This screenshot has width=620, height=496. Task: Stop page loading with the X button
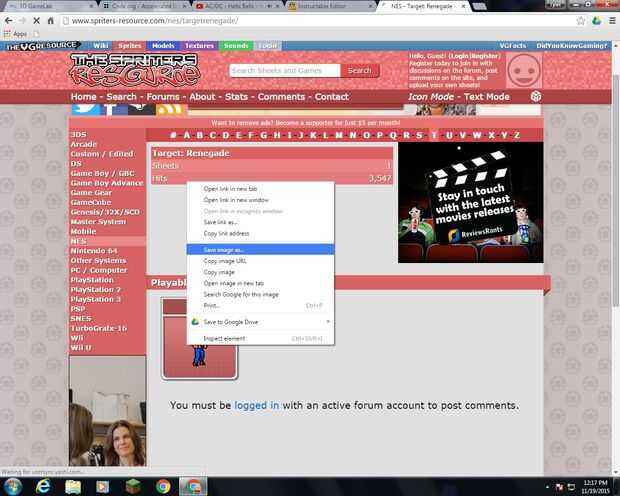[x=36, y=21]
